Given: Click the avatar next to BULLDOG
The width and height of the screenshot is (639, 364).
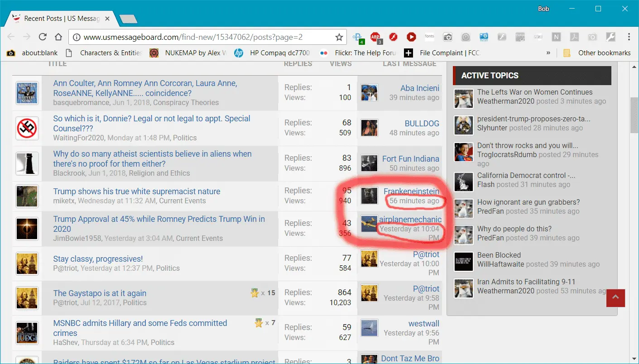Looking at the screenshot, I should click(370, 128).
